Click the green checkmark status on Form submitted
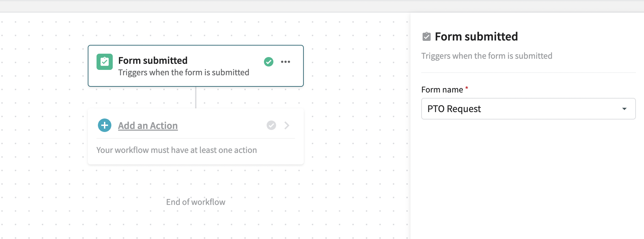 [269, 62]
